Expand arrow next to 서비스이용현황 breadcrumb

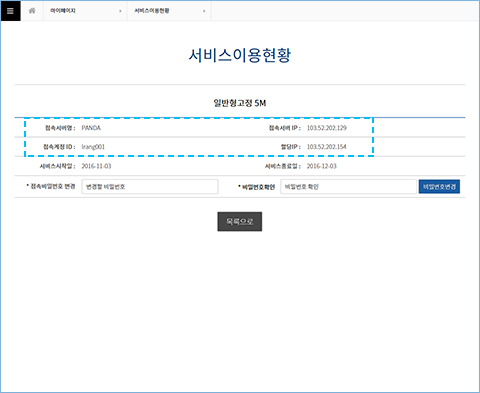204,11
